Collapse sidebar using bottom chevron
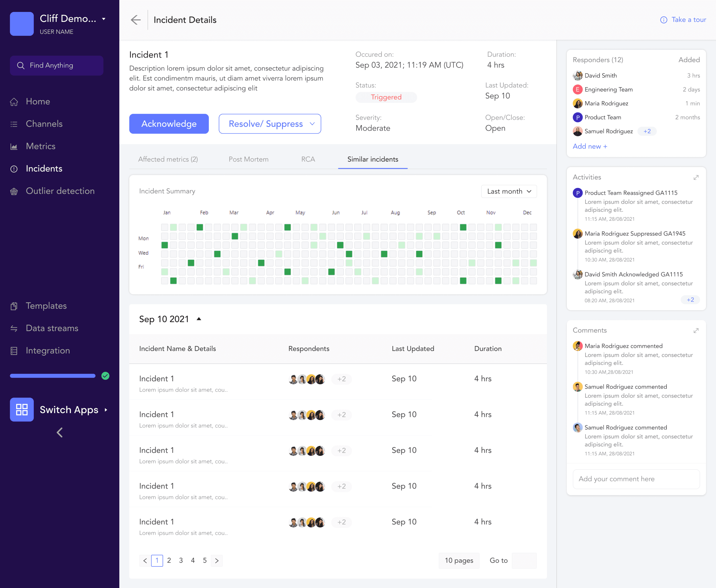This screenshot has height=588, width=716. 60,432
